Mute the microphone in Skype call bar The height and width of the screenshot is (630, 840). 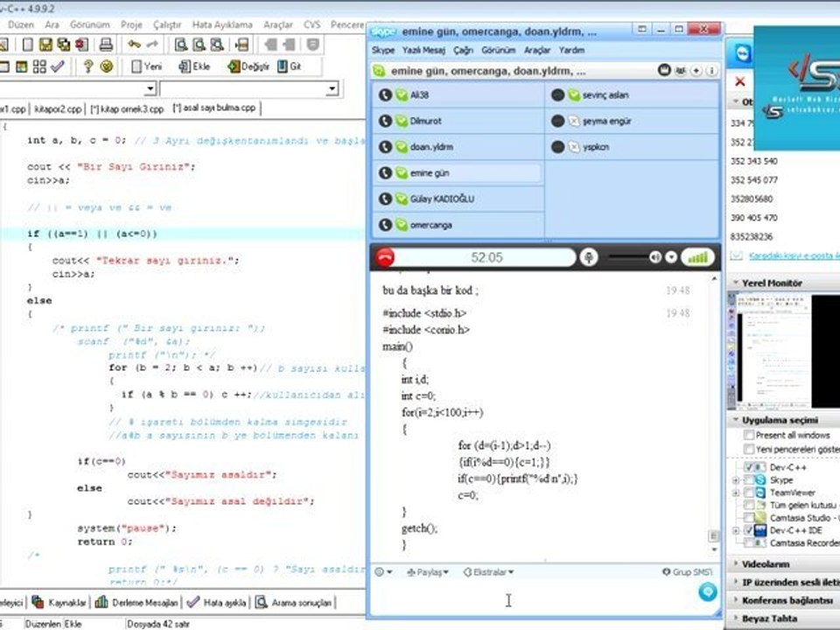[589, 257]
